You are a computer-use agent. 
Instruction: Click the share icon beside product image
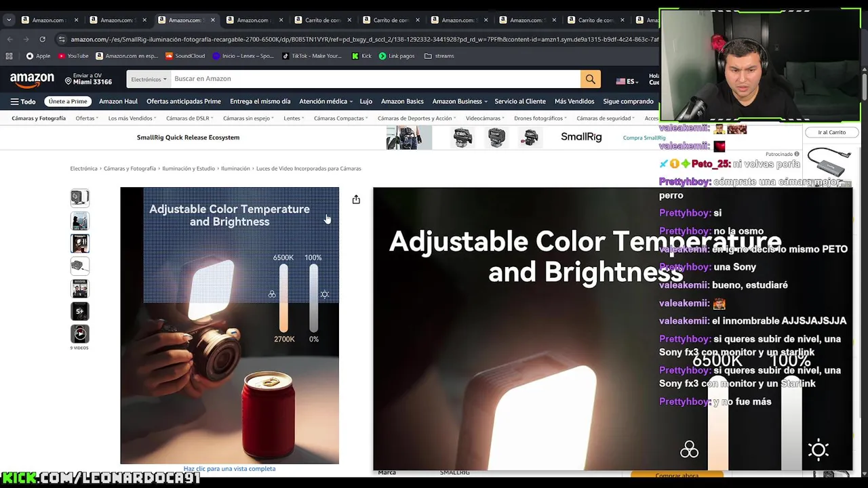click(x=356, y=199)
